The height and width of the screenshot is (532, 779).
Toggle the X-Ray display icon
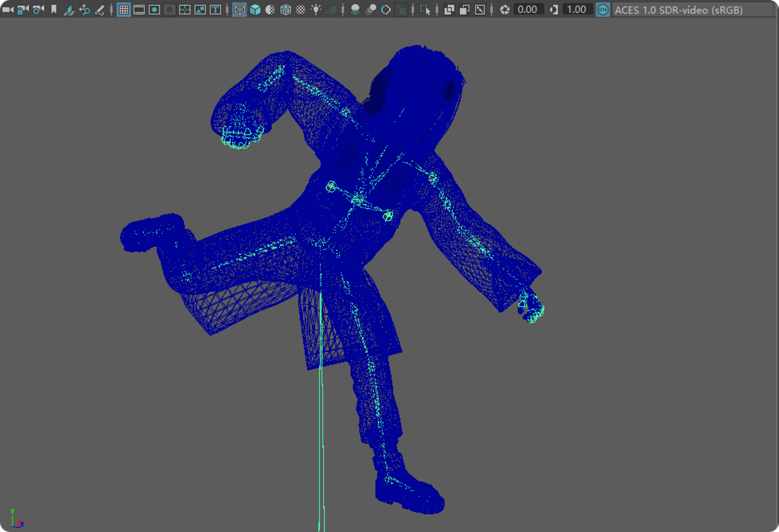click(449, 9)
